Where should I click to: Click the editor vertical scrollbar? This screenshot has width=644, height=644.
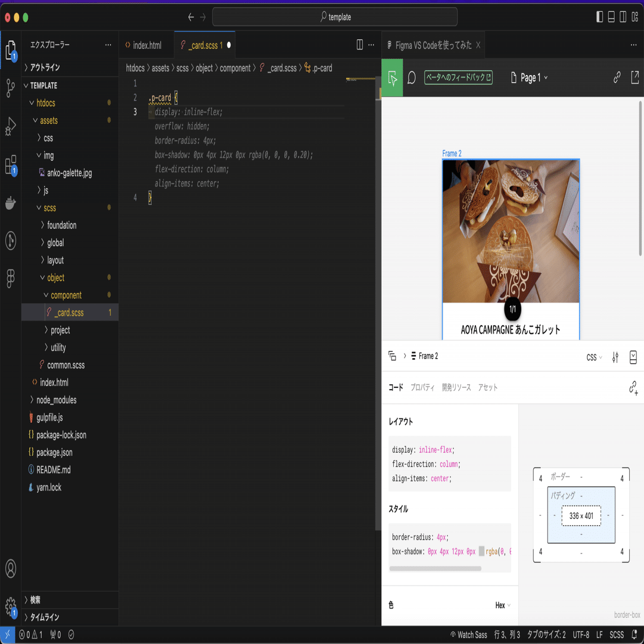[x=378, y=304]
